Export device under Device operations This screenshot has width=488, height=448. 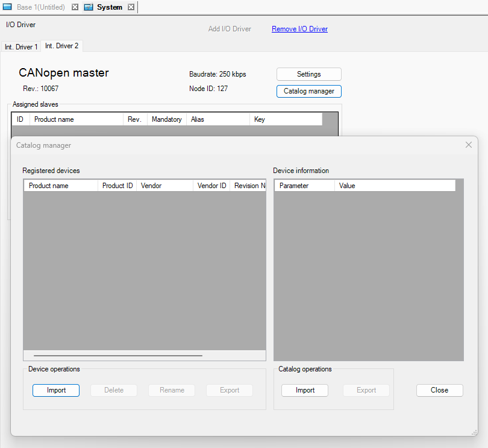point(230,390)
